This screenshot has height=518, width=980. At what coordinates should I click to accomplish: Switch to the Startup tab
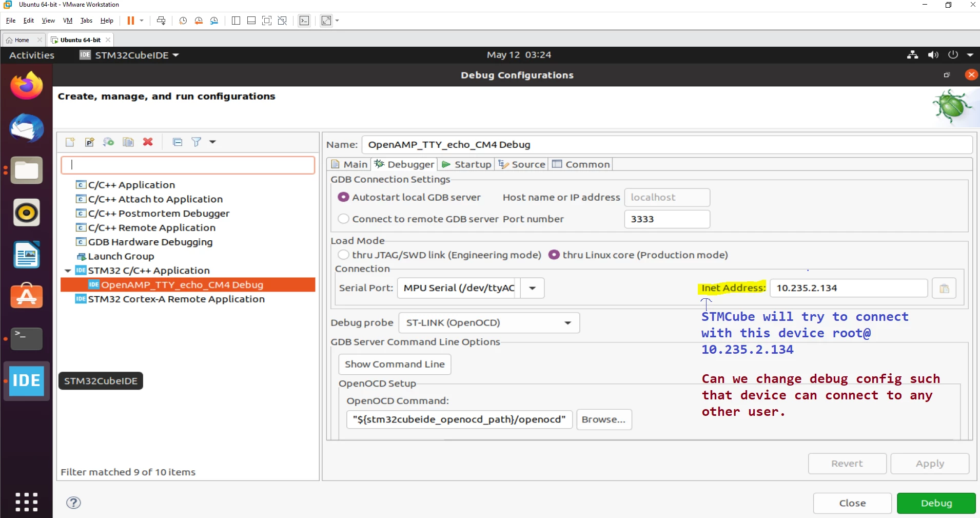(466, 164)
